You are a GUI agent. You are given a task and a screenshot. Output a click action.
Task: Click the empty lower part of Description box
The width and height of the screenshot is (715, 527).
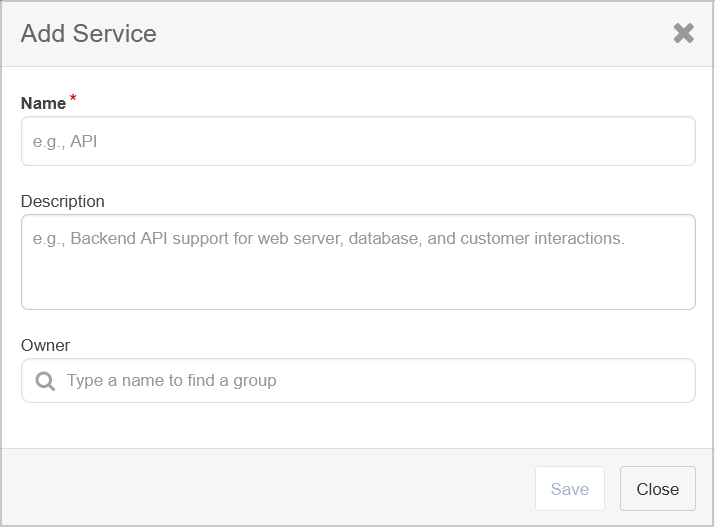point(358,283)
